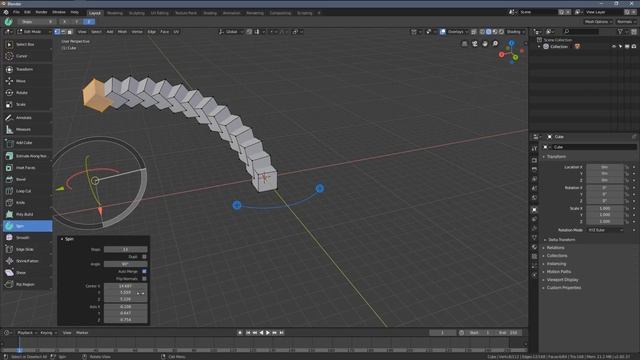640x360 pixels.
Task: Select the Extrude Along Normals tool
Action: pos(27,156)
